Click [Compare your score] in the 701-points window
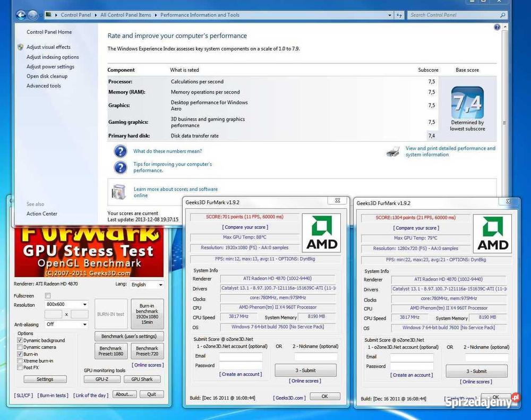 point(245,227)
